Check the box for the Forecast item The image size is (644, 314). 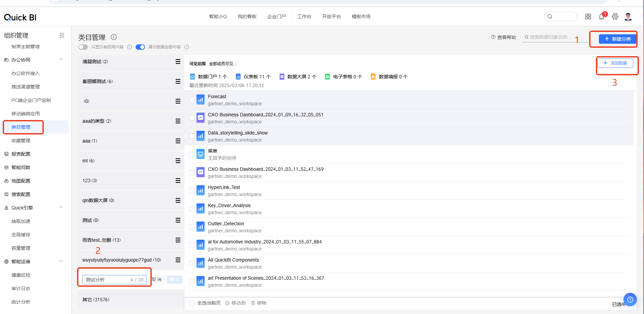192,100
